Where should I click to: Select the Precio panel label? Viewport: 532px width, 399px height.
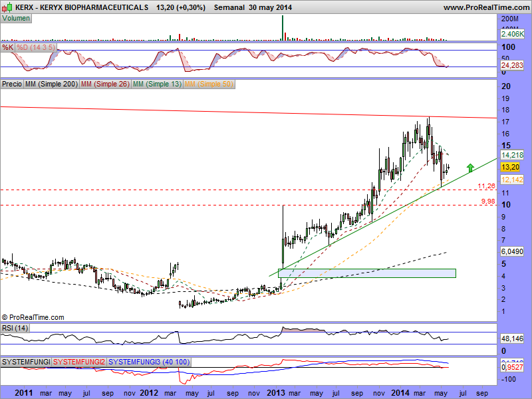12,84
